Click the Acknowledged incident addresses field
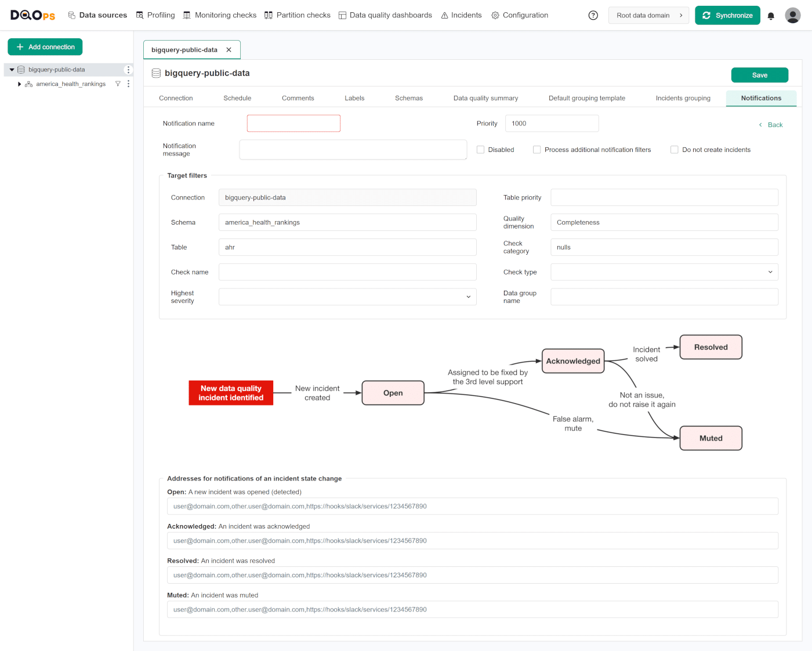 click(x=473, y=541)
